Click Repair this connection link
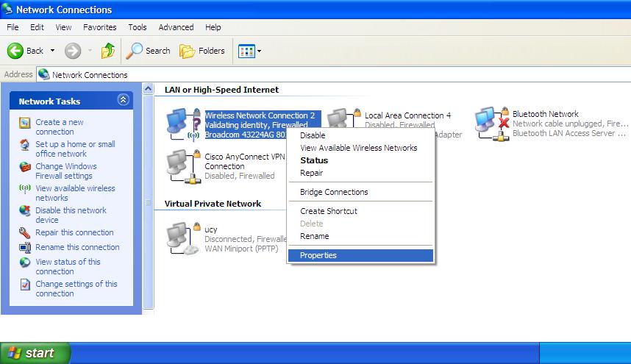 [x=74, y=232]
